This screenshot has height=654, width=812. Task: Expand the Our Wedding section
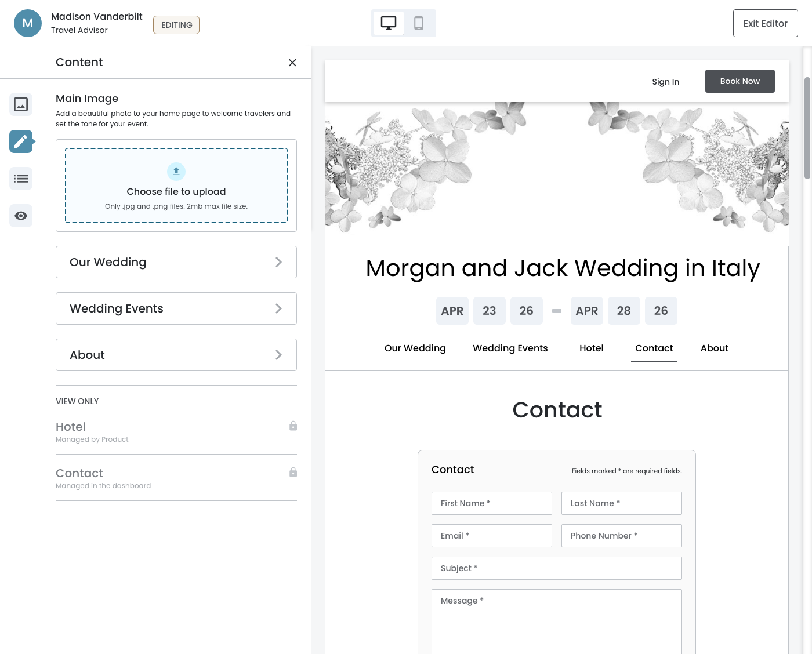[x=176, y=262]
